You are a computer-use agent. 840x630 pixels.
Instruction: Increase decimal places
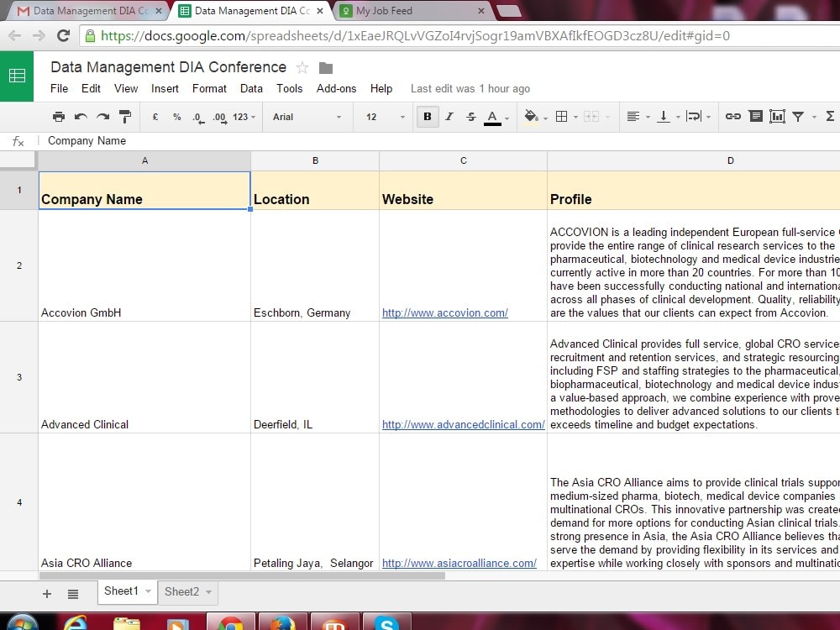[219, 118]
